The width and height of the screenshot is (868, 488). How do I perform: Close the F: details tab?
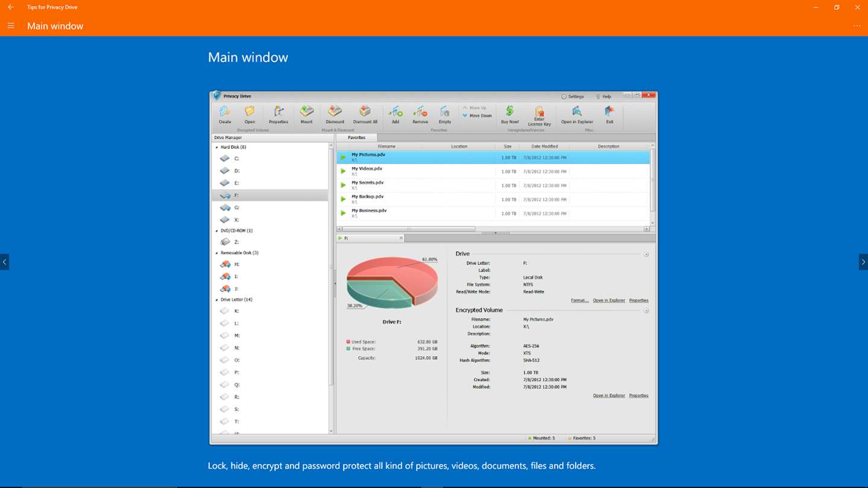coord(401,238)
